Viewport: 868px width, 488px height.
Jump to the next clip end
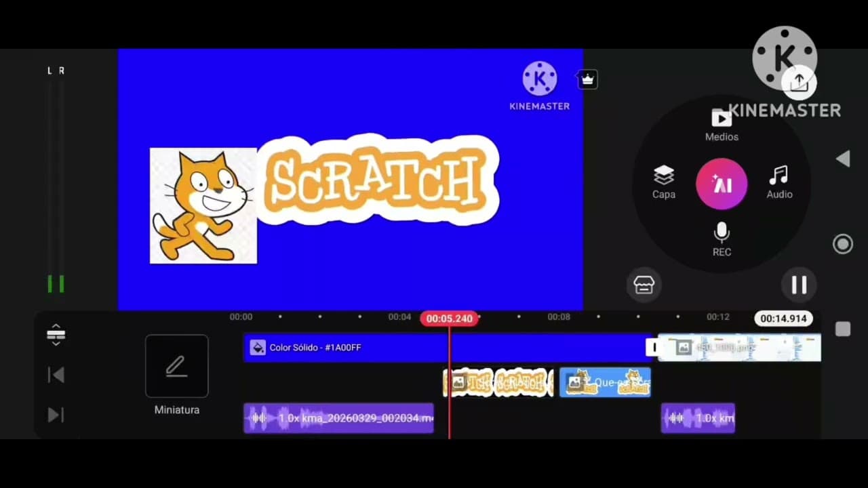[56, 415]
